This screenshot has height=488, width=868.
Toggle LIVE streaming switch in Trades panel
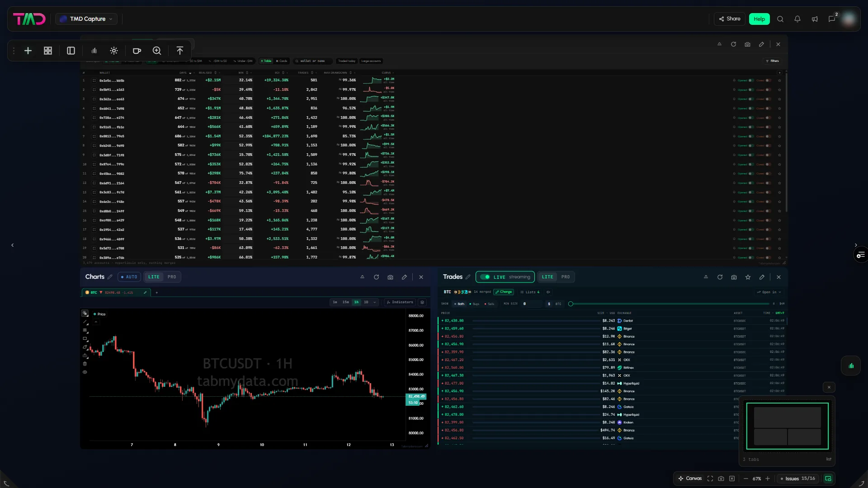(x=485, y=277)
